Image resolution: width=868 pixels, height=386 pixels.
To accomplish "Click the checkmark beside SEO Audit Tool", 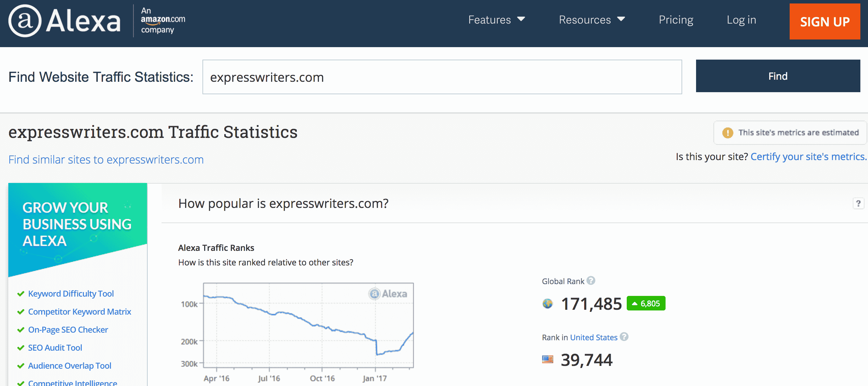I will click(21, 348).
